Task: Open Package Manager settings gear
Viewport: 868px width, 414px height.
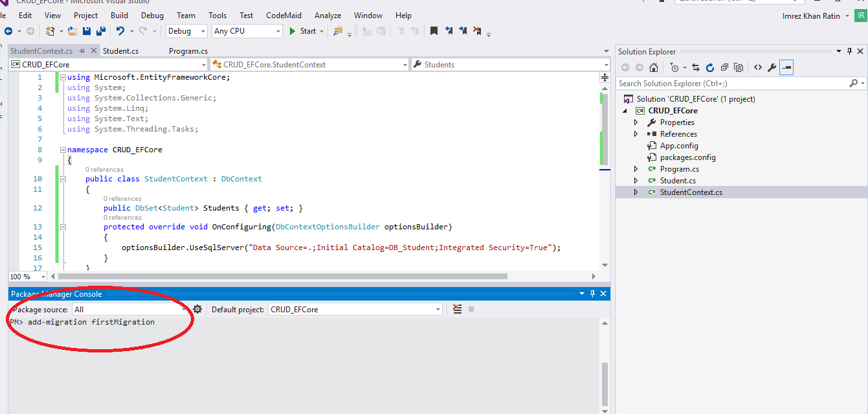Action: tap(197, 310)
